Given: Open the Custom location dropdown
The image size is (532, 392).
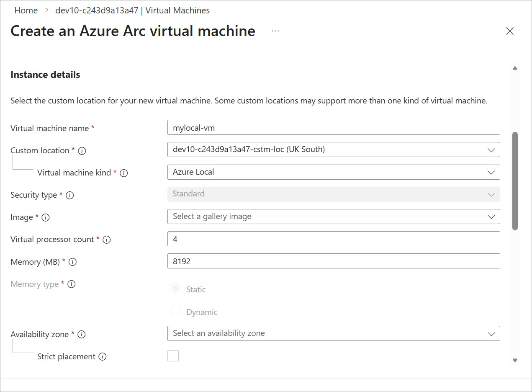Looking at the screenshot, I should (x=333, y=150).
